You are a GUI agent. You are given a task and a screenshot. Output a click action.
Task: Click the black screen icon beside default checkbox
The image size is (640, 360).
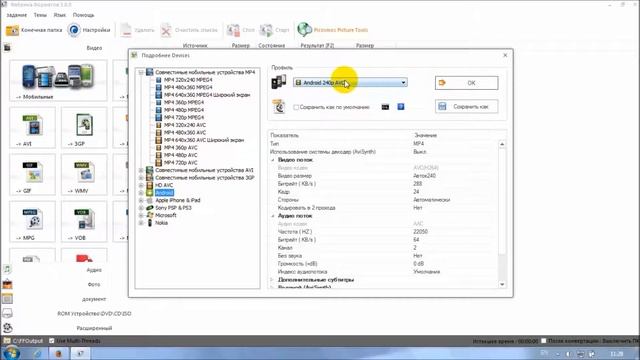pos(385,107)
